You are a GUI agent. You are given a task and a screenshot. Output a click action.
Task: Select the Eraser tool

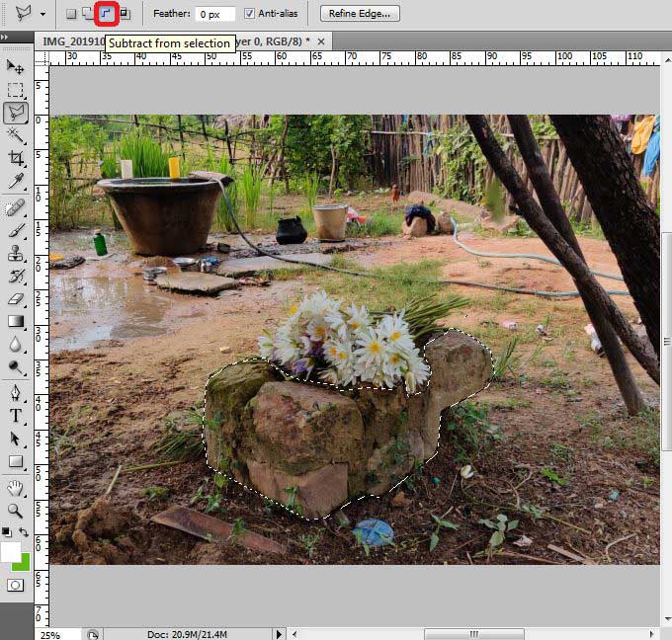click(16, 298)
